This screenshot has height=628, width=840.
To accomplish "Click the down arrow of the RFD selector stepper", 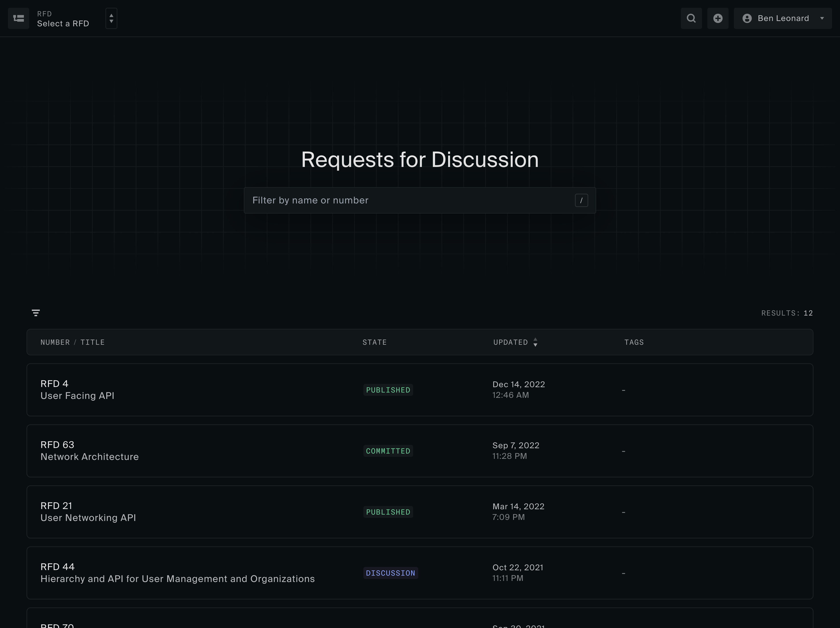I will (111, 21).
